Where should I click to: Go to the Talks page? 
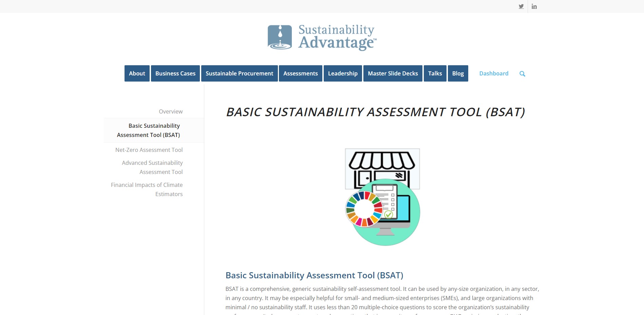coord(435,73)
